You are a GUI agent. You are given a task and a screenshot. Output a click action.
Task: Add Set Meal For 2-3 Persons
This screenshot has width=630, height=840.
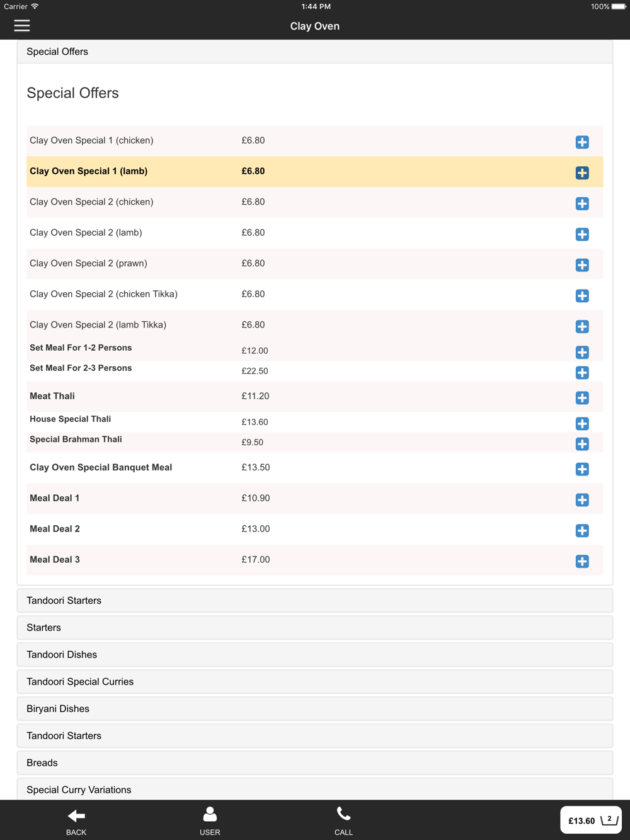pos(582,373)
